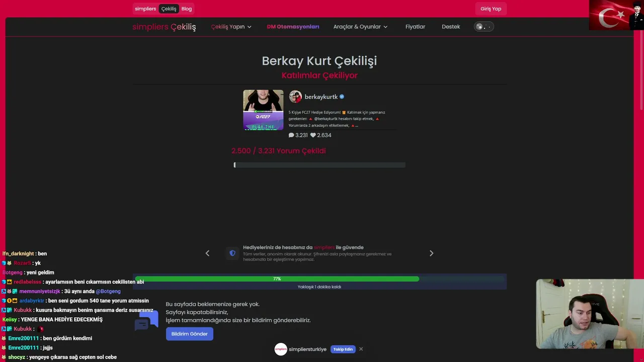Click the Bildirim Gönder button
Screen dimensions: 644x362
190,334
